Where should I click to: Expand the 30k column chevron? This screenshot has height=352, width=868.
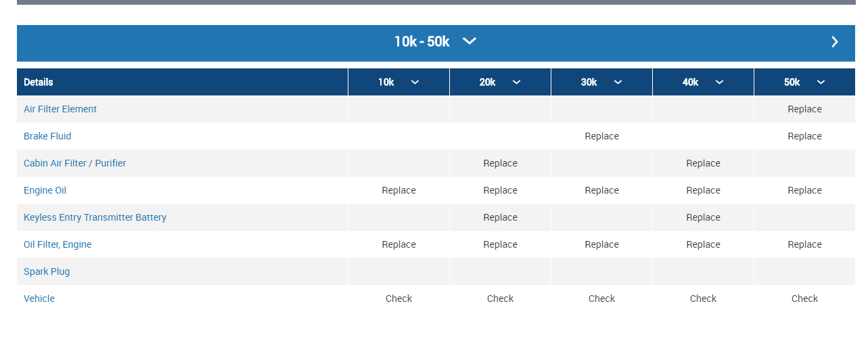(618, 82)
